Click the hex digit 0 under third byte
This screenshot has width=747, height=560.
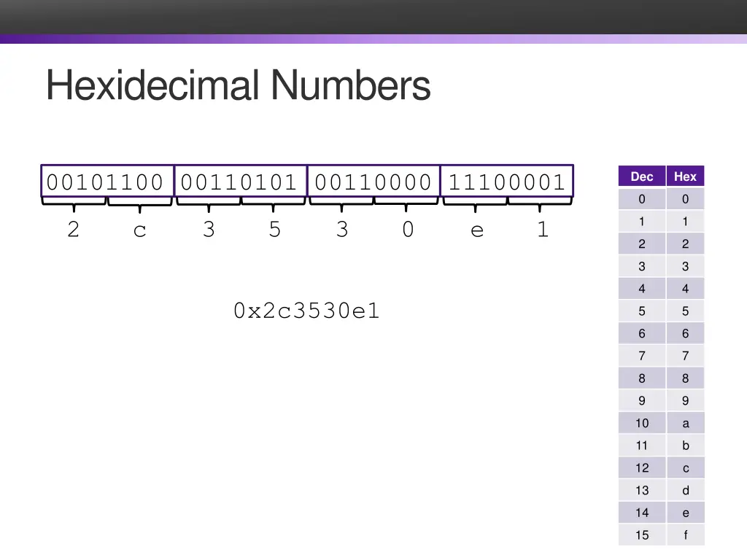408,230
